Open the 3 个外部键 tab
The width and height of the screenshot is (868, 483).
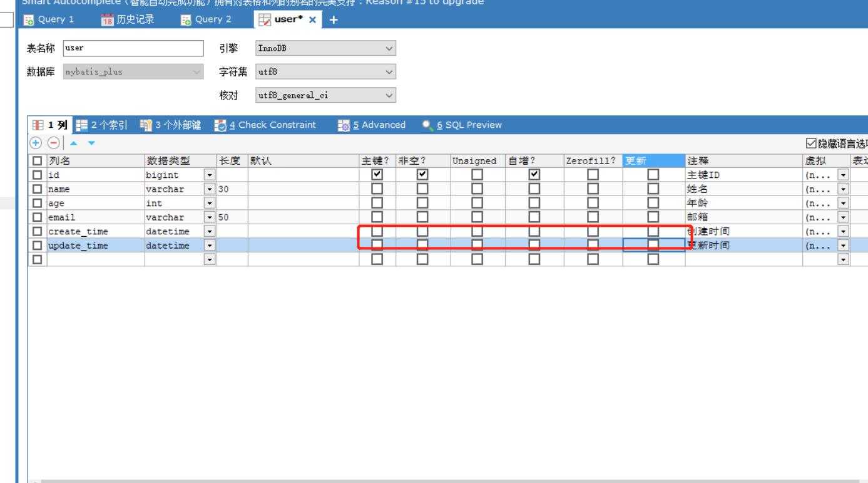coord(170,125)
